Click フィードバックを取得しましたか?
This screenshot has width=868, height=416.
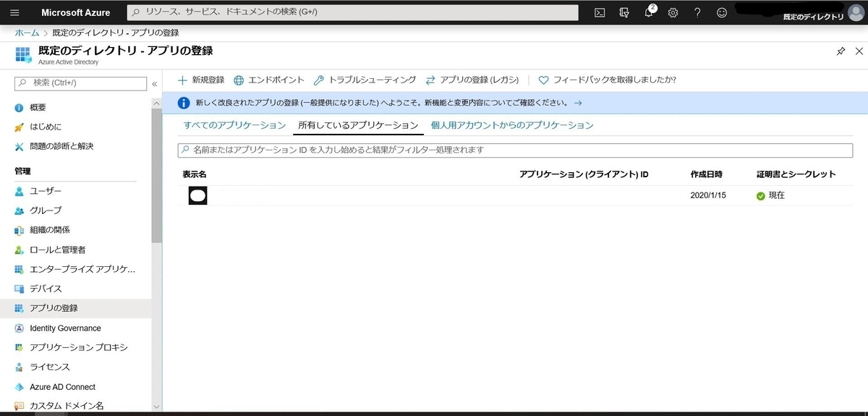pyautogui.click(x=608, y=80)
